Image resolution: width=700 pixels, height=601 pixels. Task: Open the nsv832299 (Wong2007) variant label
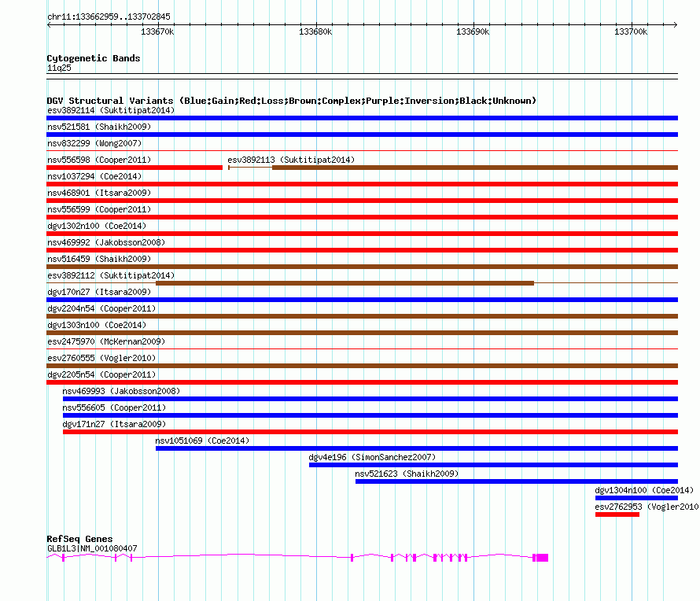click(x=94, y=143)
